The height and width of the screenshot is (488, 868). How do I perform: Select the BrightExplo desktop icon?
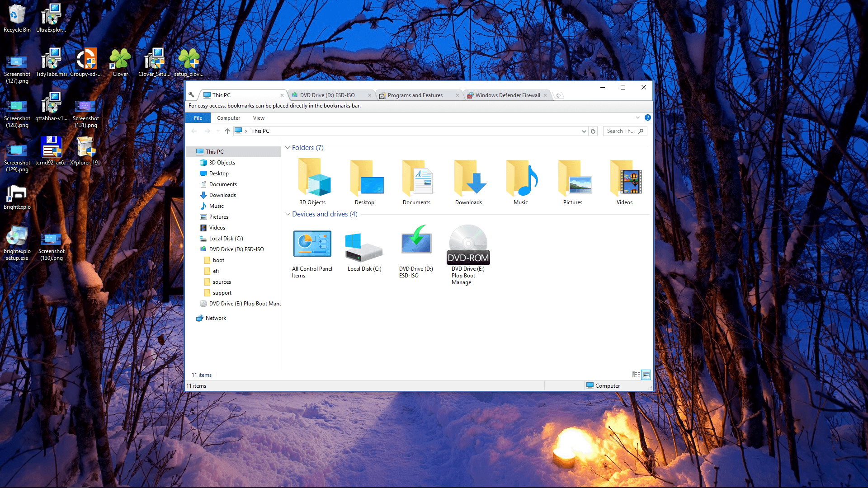(x=17, y=197)
